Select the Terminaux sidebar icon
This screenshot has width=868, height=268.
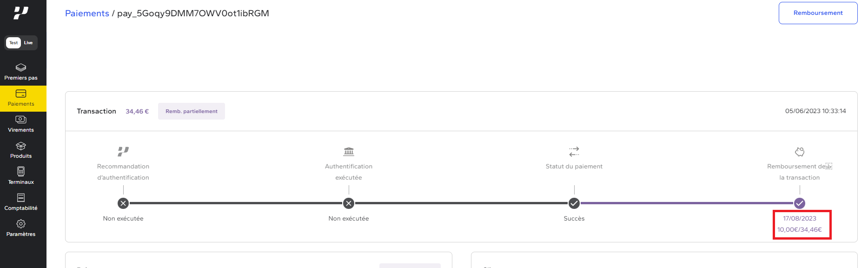[21, 172]
